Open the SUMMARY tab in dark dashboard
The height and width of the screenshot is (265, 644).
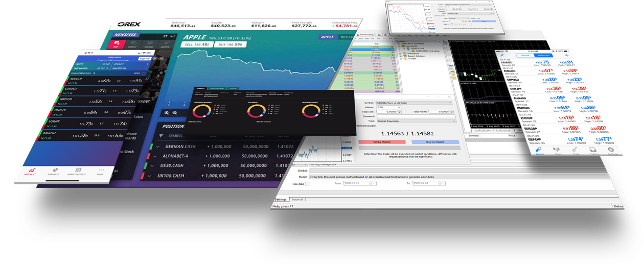(200, 88)
